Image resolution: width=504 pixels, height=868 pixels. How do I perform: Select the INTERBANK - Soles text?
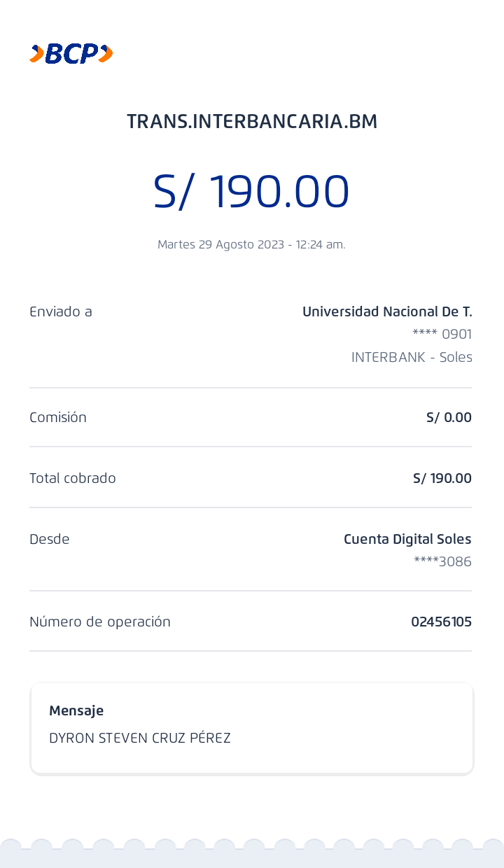412,357
